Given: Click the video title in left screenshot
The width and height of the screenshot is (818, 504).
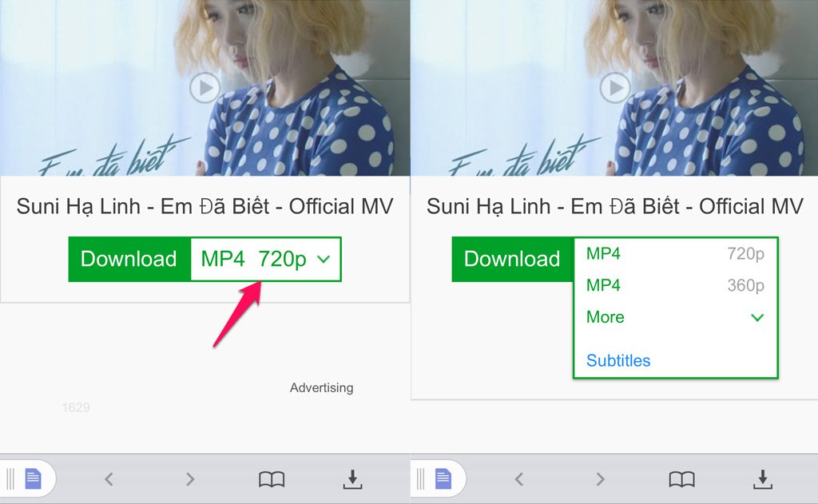Looking at the screenshot, I should click(x=204, y=207).
